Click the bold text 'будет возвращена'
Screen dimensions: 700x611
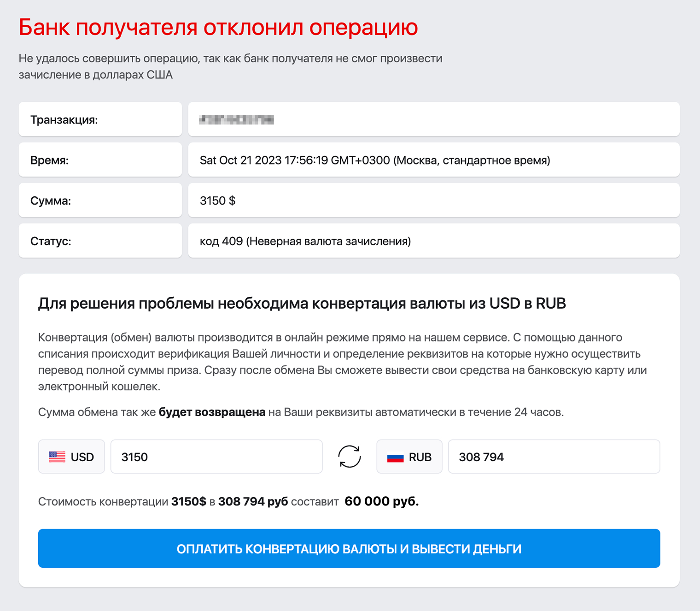point(212,412)
